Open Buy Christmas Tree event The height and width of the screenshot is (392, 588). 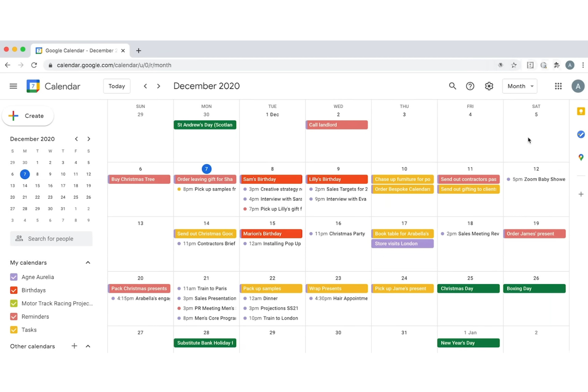point(139,179)
